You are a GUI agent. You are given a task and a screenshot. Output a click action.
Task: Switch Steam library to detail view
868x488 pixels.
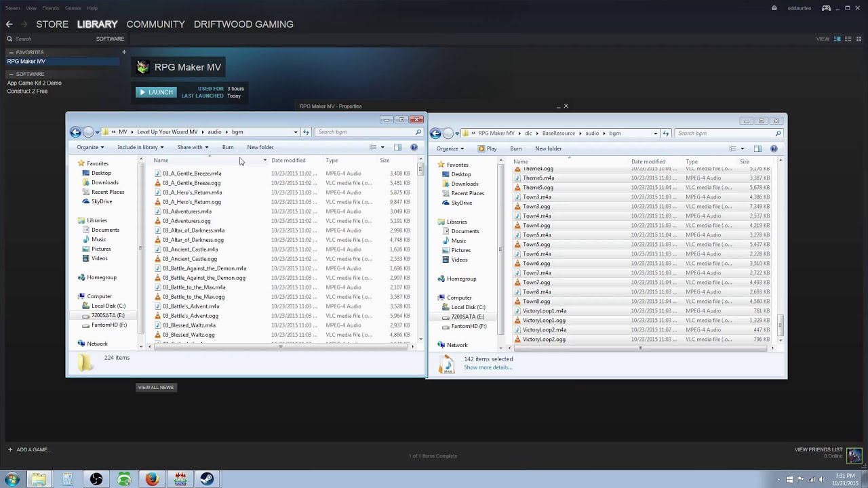pyautogui.click(x=837, y=39)
